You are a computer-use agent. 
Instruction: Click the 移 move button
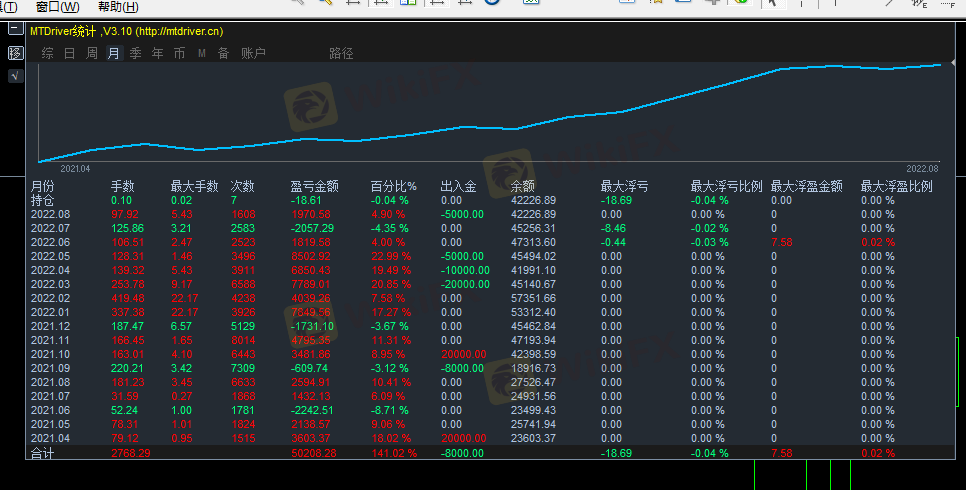(x=15, y=53)
